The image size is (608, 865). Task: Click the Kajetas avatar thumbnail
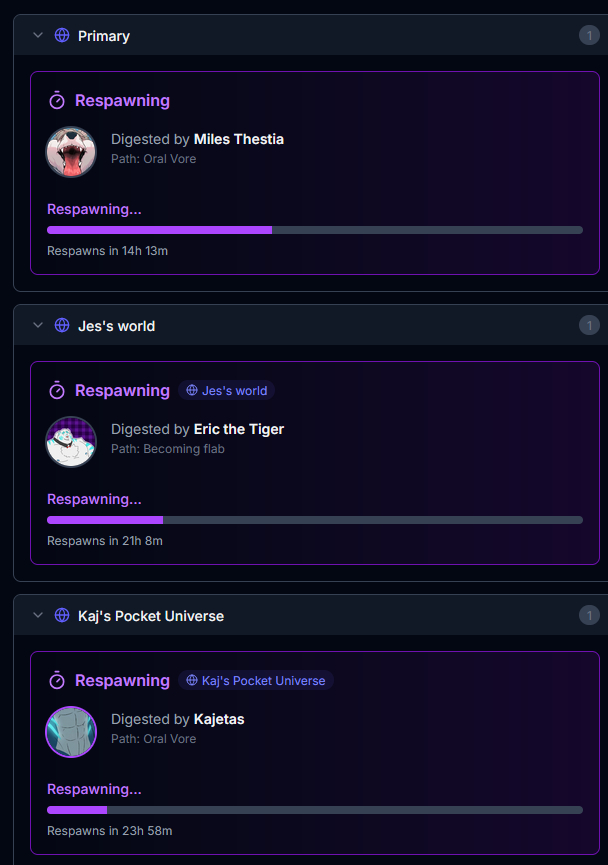pos(71,732)
